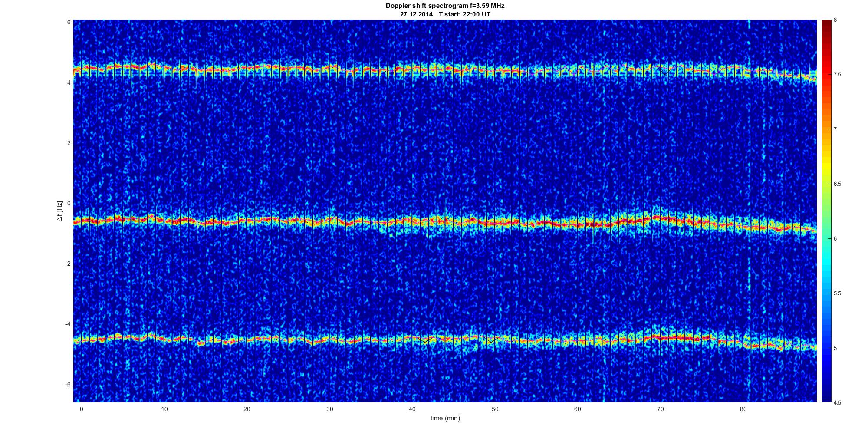This screenshot has width=868, height=432.
Task: Click the colorbar tick label 4.5
Action: [837, 402]
